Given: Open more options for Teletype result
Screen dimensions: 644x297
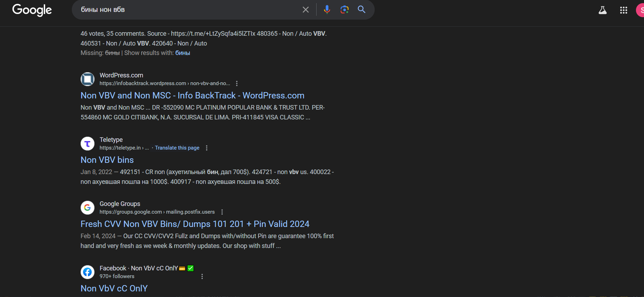Looking at the screenshot, I should tap(207, 148).
